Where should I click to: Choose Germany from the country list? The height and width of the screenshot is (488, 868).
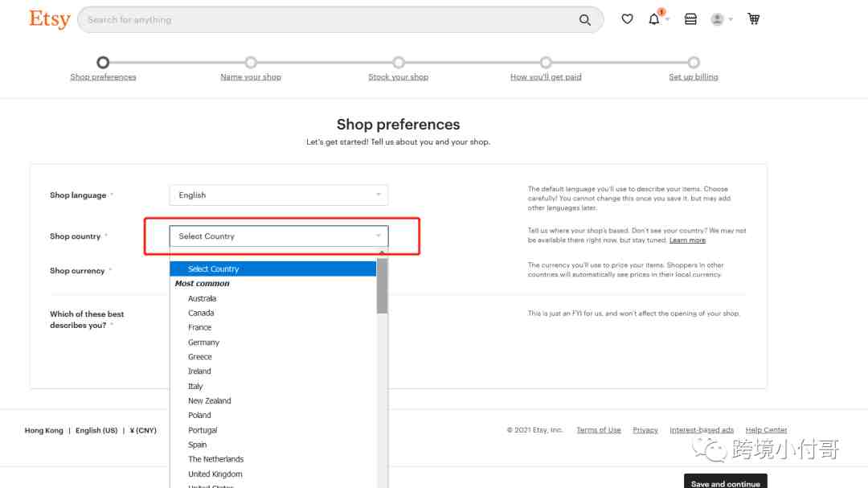pyautogui.click(x=203, y=342)
